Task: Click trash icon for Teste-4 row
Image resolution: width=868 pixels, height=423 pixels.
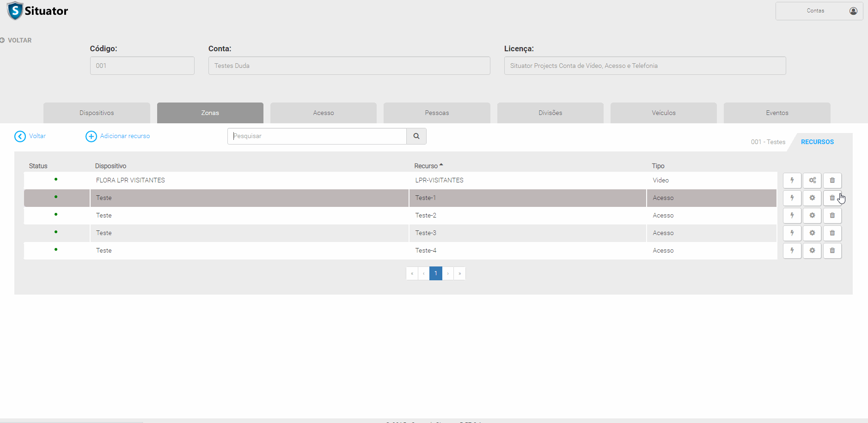Action: tap(832, 250)
